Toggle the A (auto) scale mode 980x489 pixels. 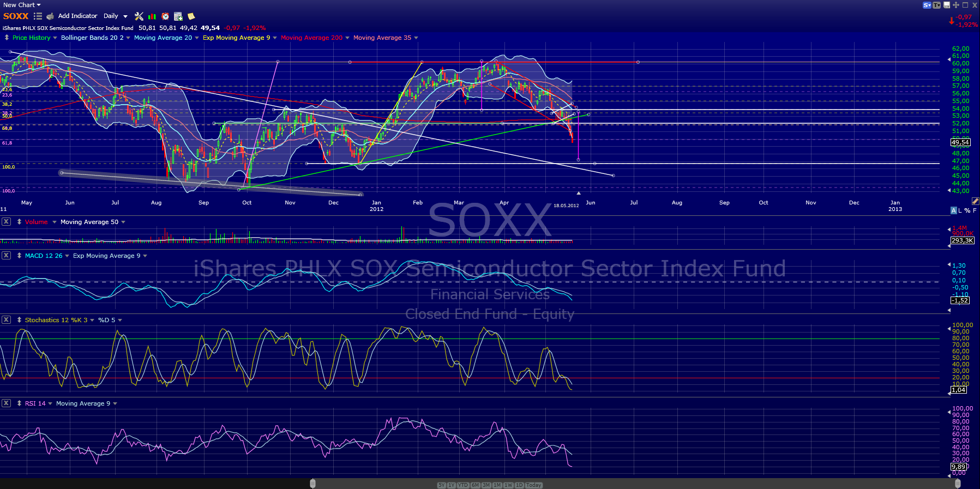click(954, 210)
